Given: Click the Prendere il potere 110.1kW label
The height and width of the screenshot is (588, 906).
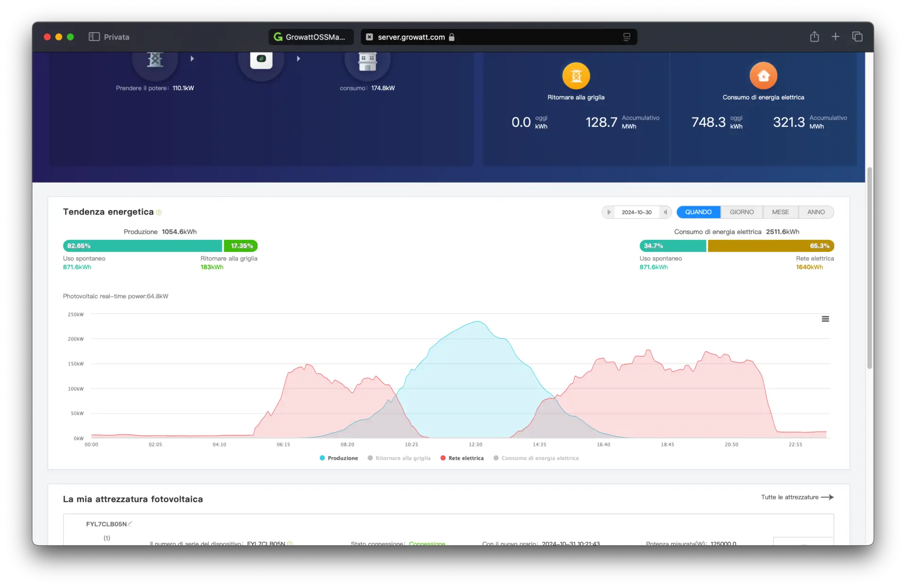Looking at the screenshot, I should tap(155, 88).
